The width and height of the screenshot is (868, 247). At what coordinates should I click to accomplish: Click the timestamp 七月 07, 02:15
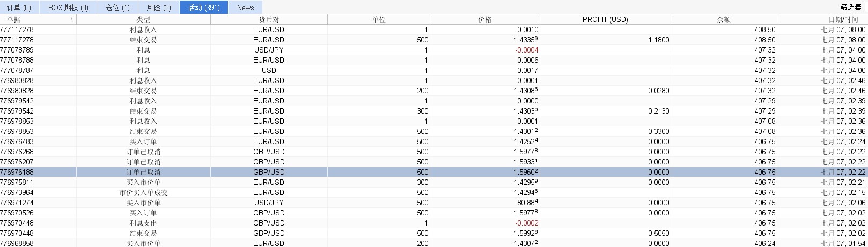(843, 192)
